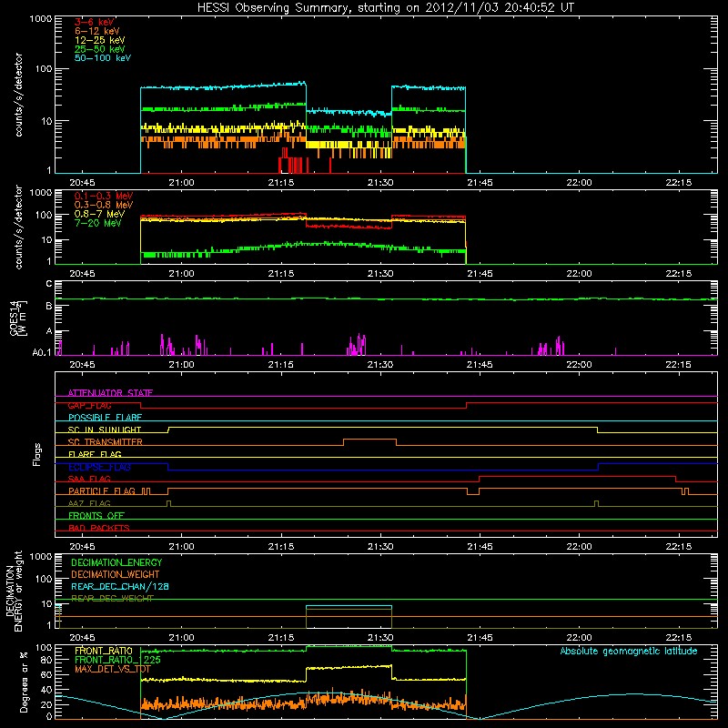Screen dimensions: 728x728
Task: Click counts/s/detector axis title of top panel
Action: pyautogui.click(x=18, y=95)
